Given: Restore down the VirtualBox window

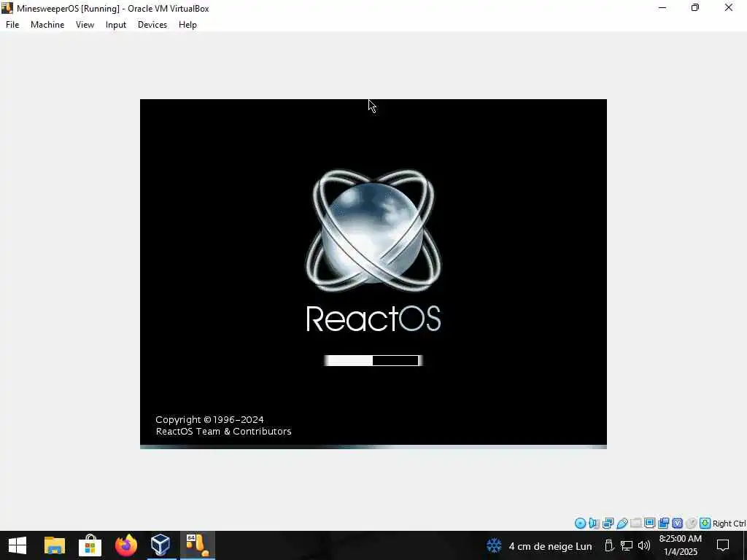Looking at the screenshot, I should 695,8.
